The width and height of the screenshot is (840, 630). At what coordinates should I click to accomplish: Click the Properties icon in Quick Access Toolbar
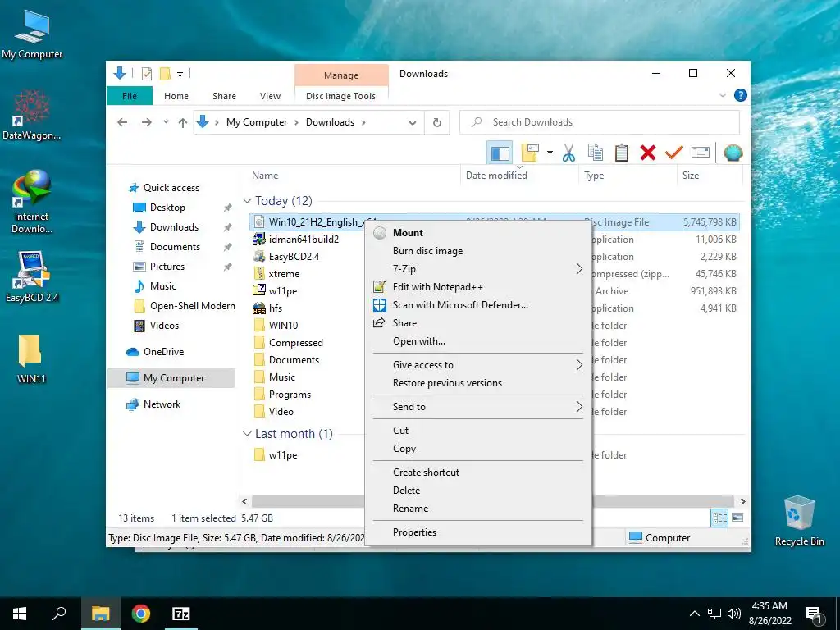146,74
